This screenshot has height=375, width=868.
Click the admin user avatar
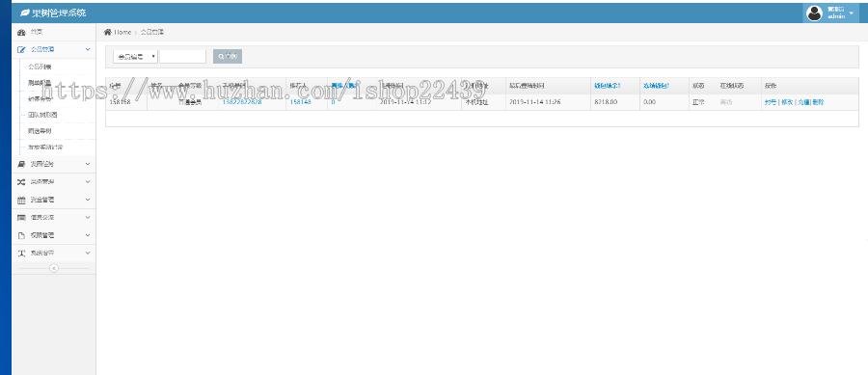(x=814, y=13)
